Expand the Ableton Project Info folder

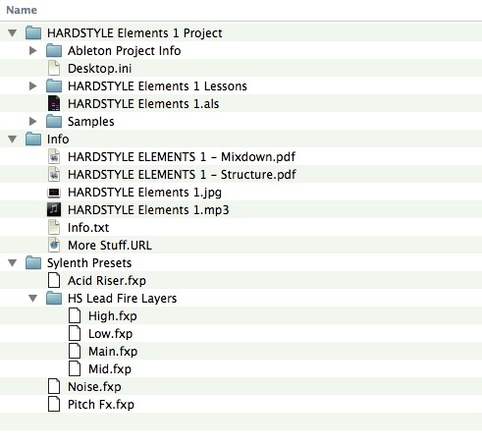tap(32, 50)
